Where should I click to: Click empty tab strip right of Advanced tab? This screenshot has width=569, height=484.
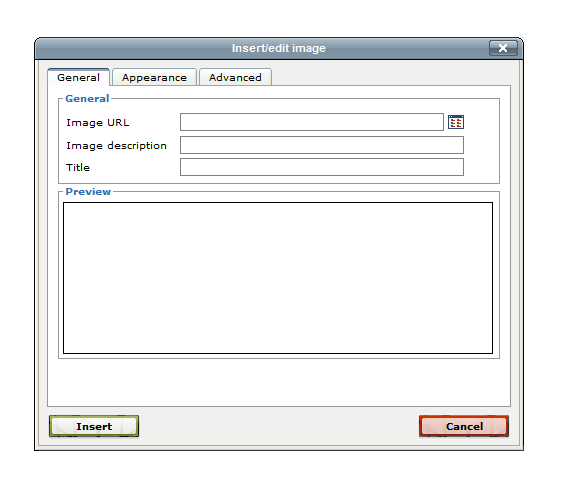tap(390, 77)
